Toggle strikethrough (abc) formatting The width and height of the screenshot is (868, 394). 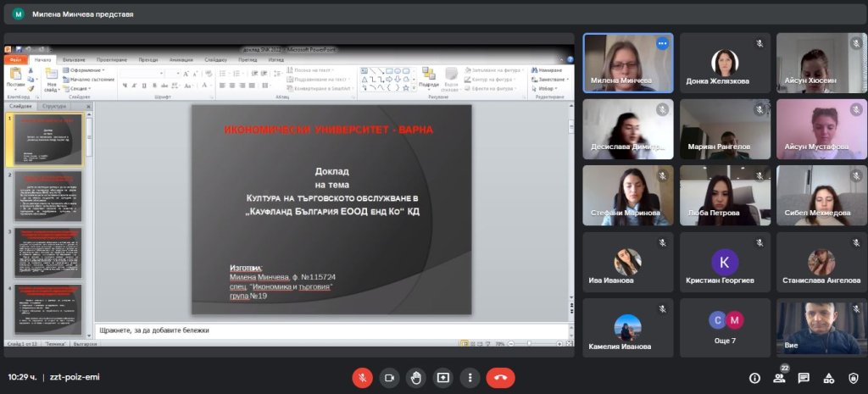(164, 86)
